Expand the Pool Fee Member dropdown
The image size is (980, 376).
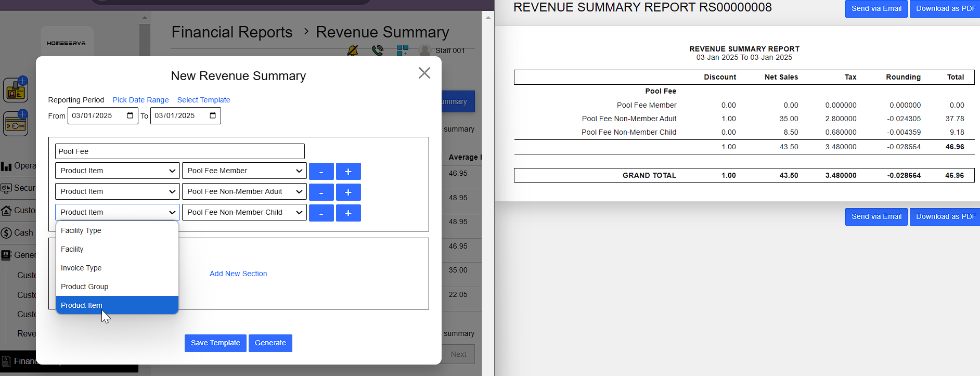[x=244, y=171]
